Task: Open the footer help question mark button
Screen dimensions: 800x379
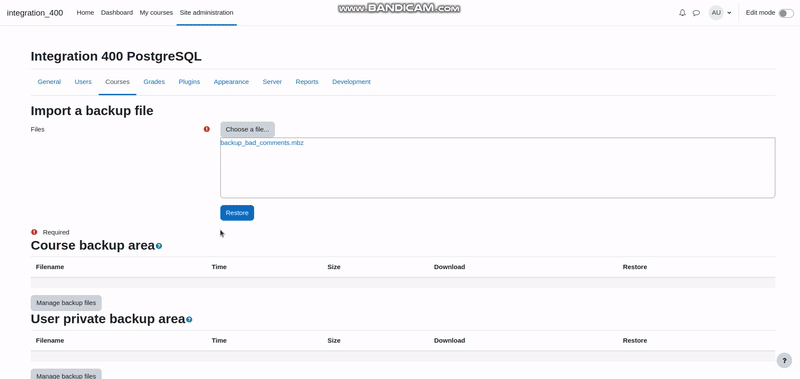Action: [x=784, y=360]
